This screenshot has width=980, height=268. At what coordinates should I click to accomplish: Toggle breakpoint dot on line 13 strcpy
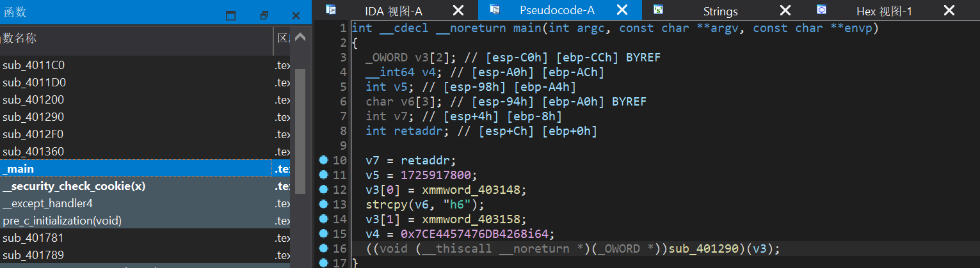[323, 204]
